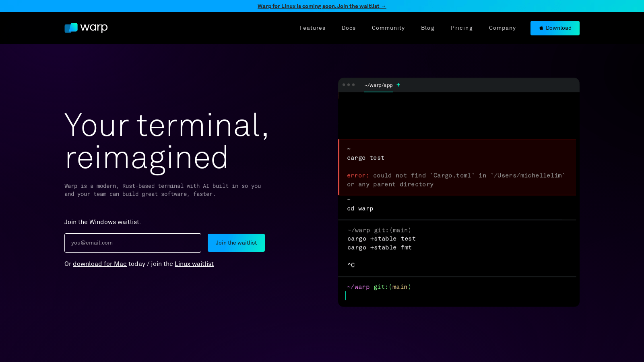Screen dimensions: 644x362
Task: Click the active ~/warp git:(main) prompt
Action: point(379,287)
